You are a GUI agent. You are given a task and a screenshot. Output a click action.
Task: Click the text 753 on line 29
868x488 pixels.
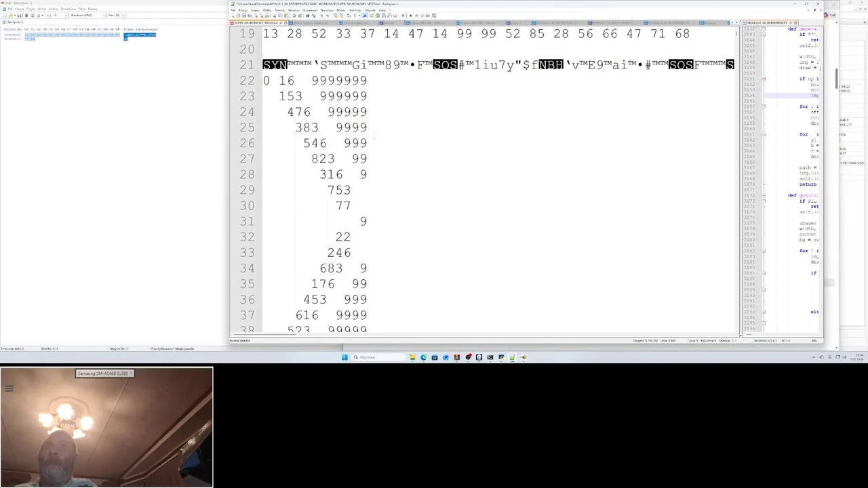(339, 190)
